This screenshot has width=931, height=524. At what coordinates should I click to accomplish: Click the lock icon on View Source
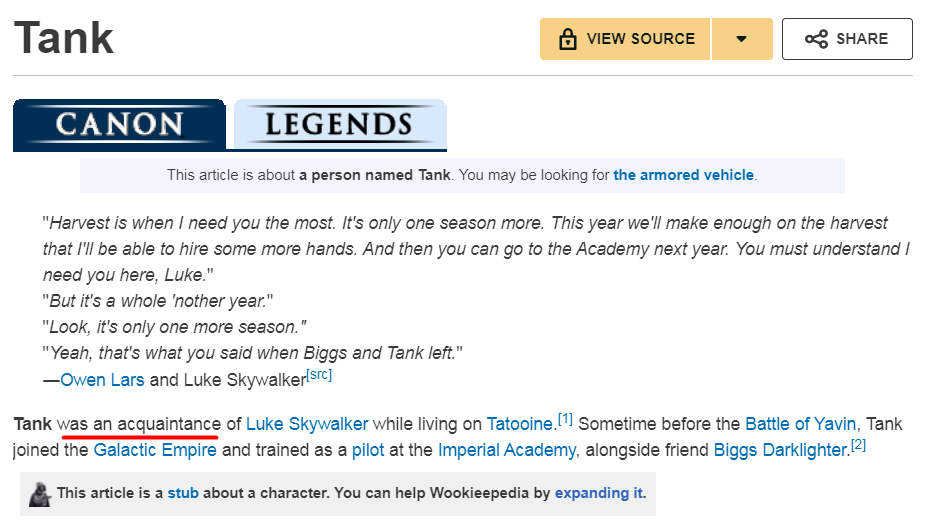click(x=568, y=39)
